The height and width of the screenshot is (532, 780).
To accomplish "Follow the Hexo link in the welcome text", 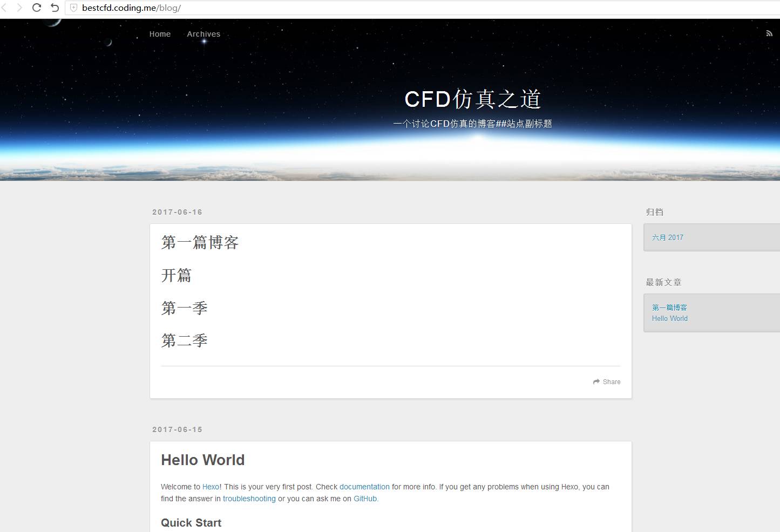I will coord(211,487).
